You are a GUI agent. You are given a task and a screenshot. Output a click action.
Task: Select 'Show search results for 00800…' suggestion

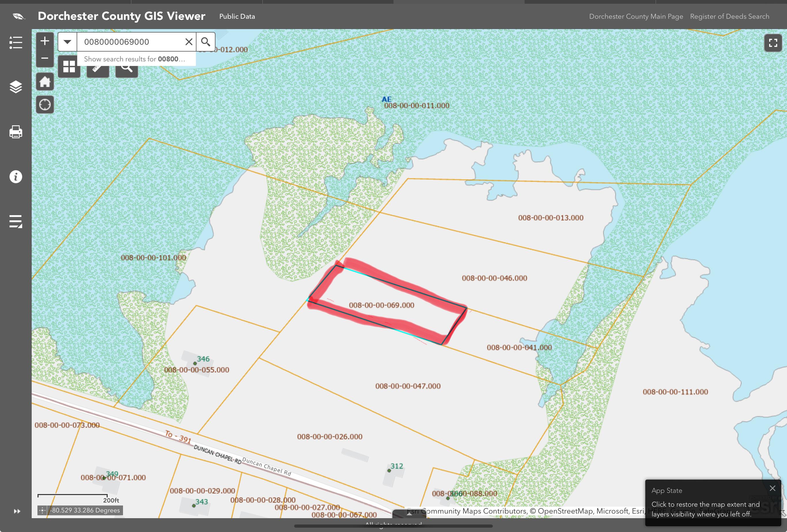(x=135, y=59)
